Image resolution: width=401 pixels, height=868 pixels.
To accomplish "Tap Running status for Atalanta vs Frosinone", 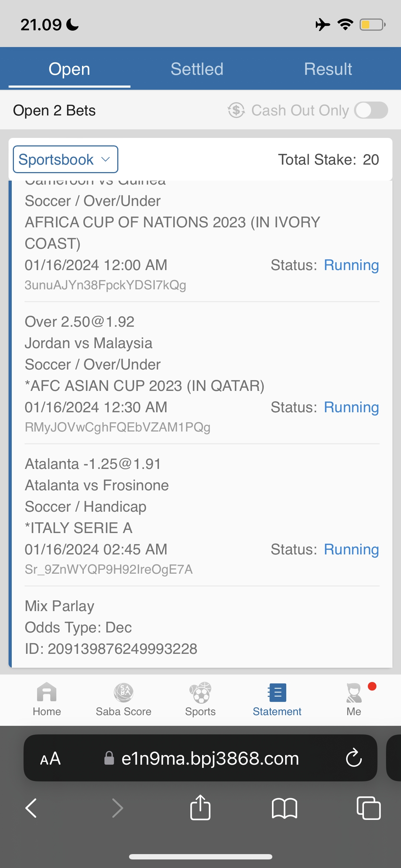I will tap(351, 549).
